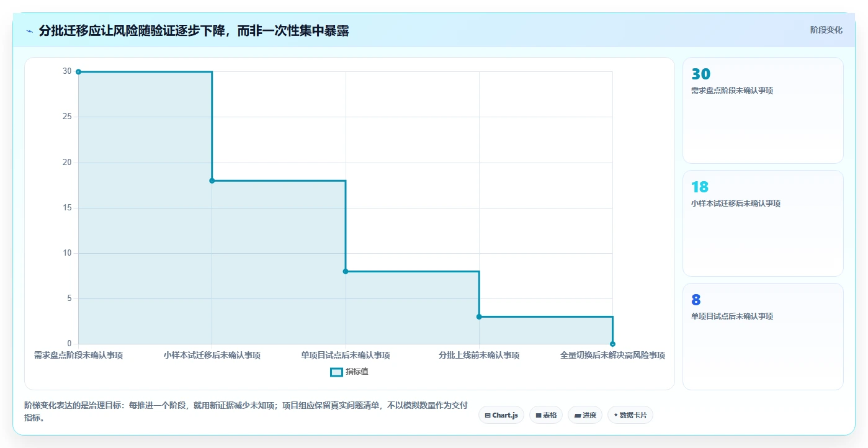Click the Chart.js chip
The width and height of the screenshot is (868, 448).
502,415
